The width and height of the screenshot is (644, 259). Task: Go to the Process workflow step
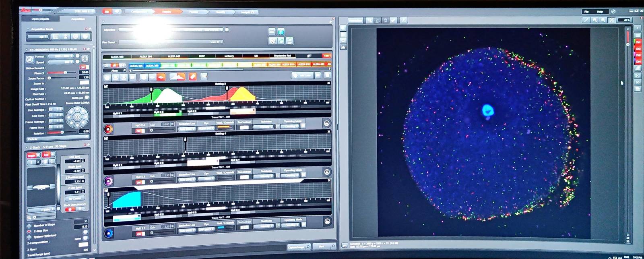[x=194, y=12]
